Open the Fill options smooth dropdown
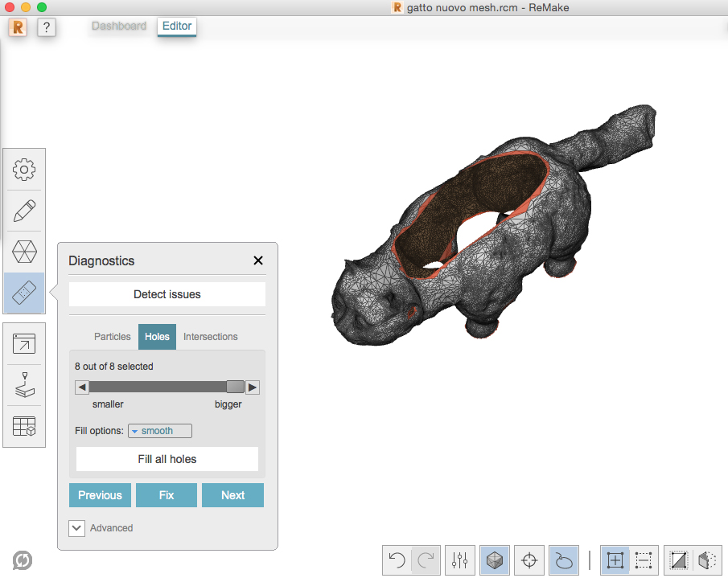Viewport: 728px width, 578px height. pyautogui.click(x=160, y=431)
